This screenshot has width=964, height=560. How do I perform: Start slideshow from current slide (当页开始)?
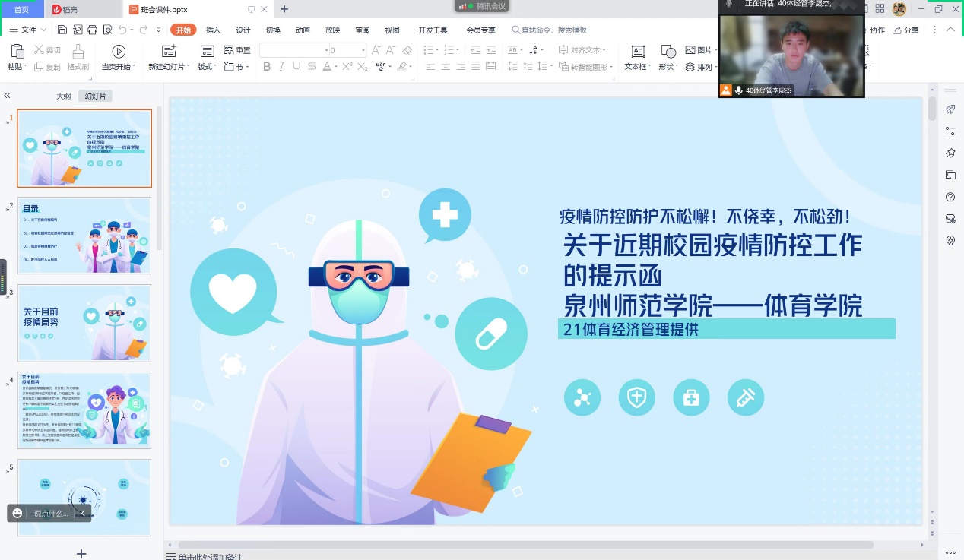119,52
